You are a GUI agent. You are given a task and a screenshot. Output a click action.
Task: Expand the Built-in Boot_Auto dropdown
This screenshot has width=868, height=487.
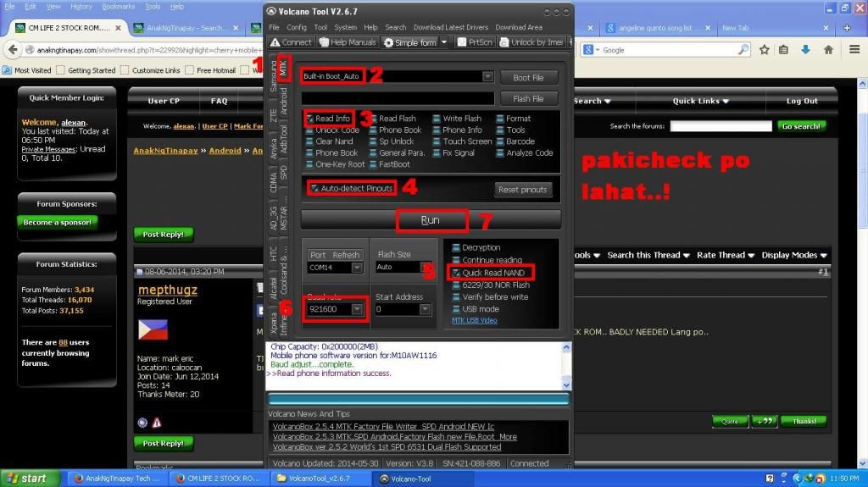pos(487,77)
